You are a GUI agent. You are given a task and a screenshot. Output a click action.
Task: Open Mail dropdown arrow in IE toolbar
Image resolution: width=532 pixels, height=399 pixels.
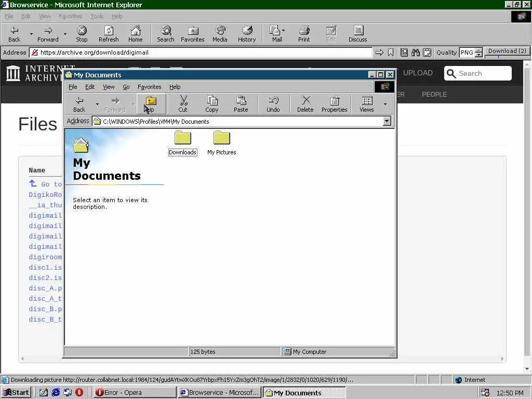click(x=284, y=31)
